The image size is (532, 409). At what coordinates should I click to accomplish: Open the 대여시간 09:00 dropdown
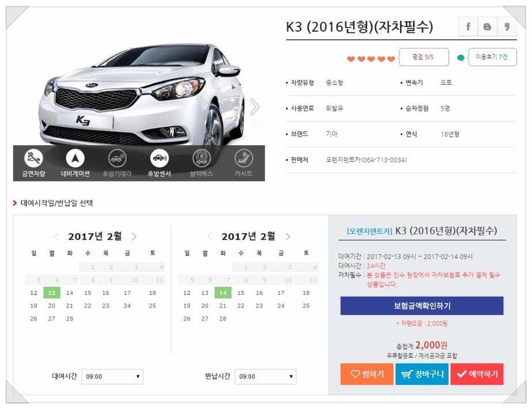[x=112, y=376]
